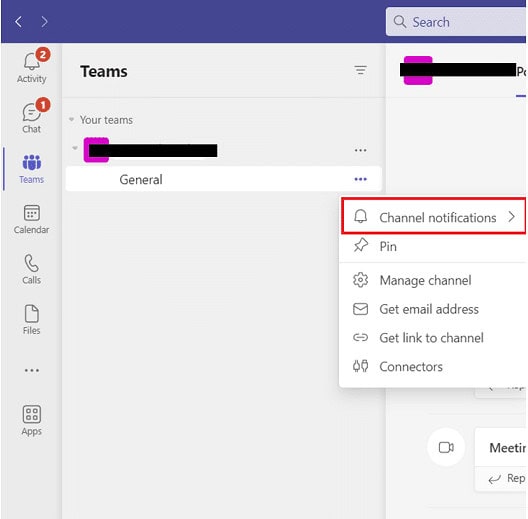Screen dimensions: 528x519
Task: Collapse the redacted team's channel list
Action: 75,148
